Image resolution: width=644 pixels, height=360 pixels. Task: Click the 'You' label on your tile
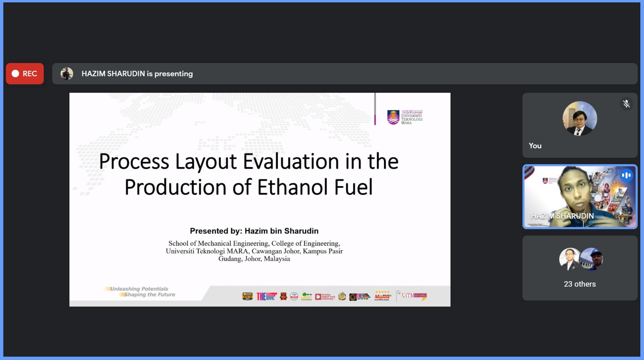point(535,146)
